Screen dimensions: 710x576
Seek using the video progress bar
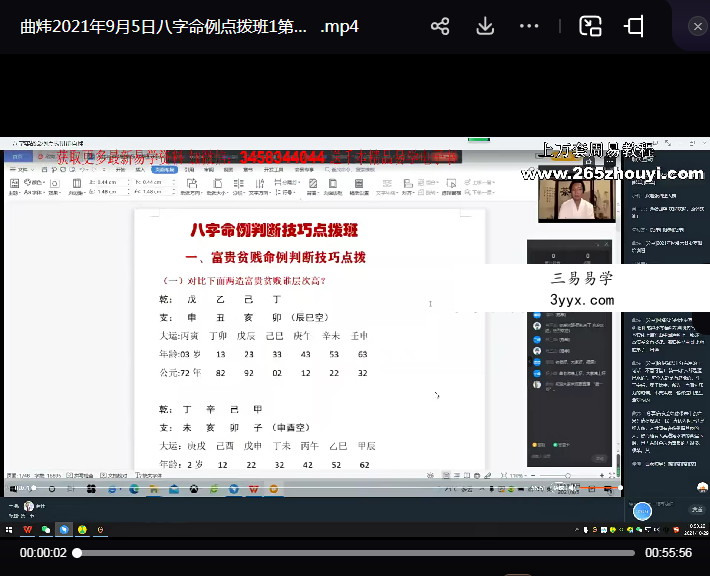point(355,553)
